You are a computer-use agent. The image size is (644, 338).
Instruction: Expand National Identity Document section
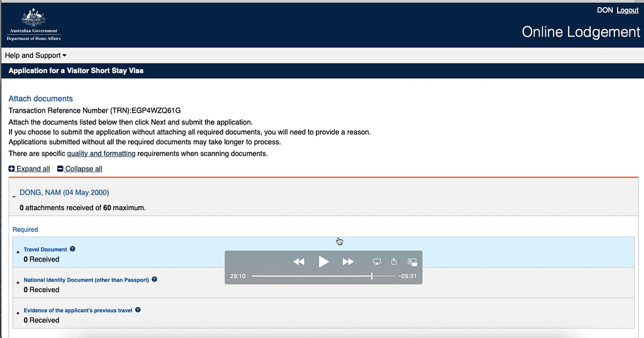tap(18, 283)
